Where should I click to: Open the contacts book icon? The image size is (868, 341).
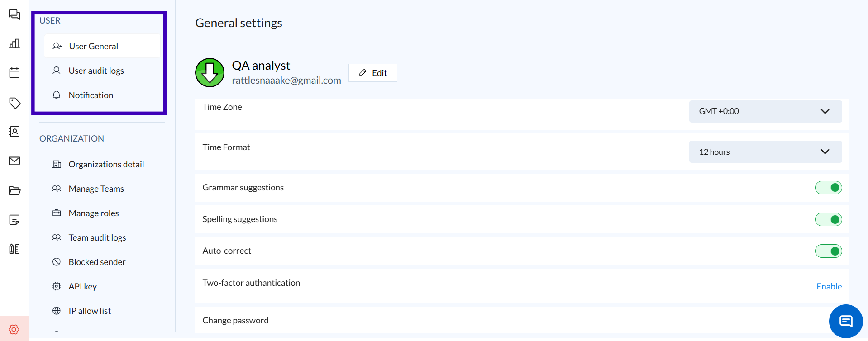pos(14,132)
